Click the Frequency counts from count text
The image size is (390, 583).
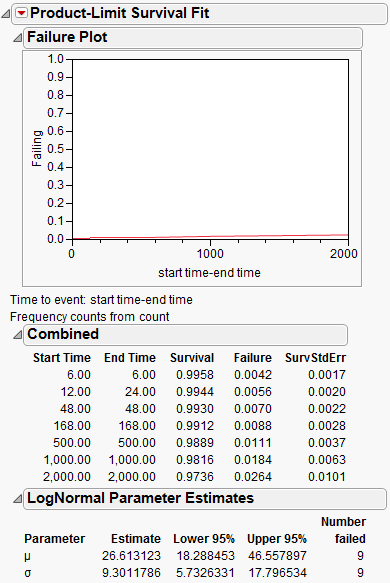(x=90, y=317)
